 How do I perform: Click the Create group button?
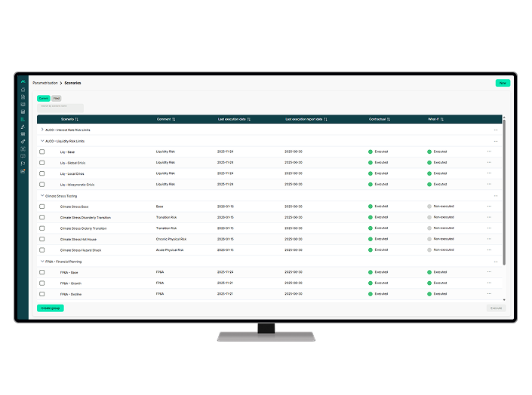coord(51,308)
